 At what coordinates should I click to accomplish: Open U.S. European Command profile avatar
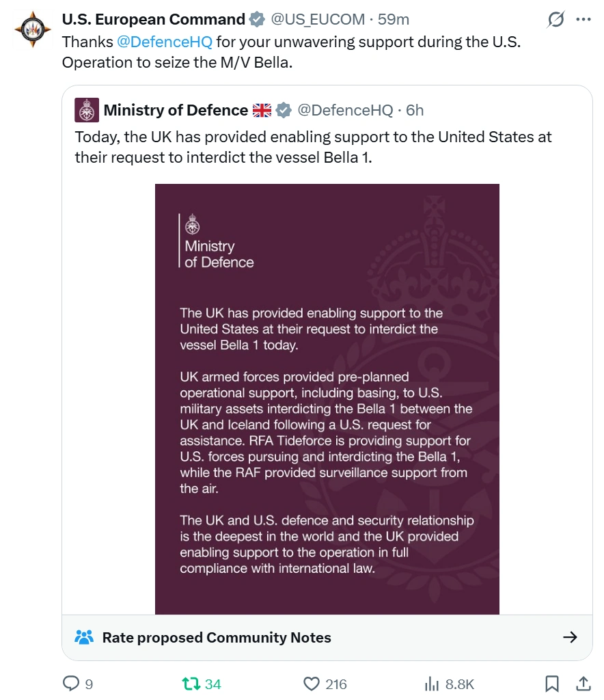[31, 28]
